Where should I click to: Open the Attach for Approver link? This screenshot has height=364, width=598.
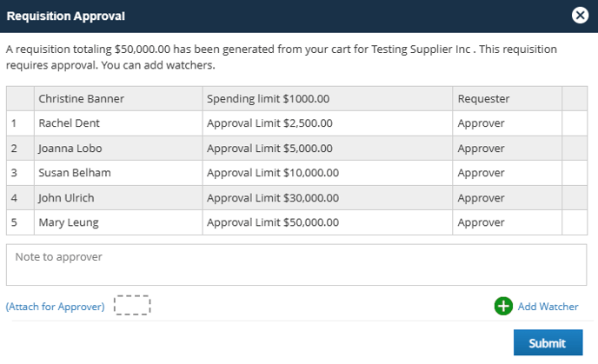point(56,307)
